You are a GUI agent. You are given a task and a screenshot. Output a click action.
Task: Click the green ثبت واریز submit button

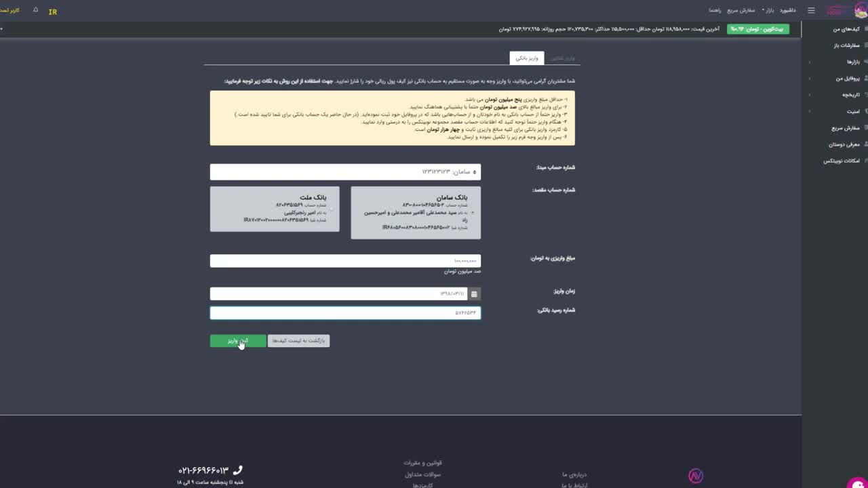click(238, 341)
